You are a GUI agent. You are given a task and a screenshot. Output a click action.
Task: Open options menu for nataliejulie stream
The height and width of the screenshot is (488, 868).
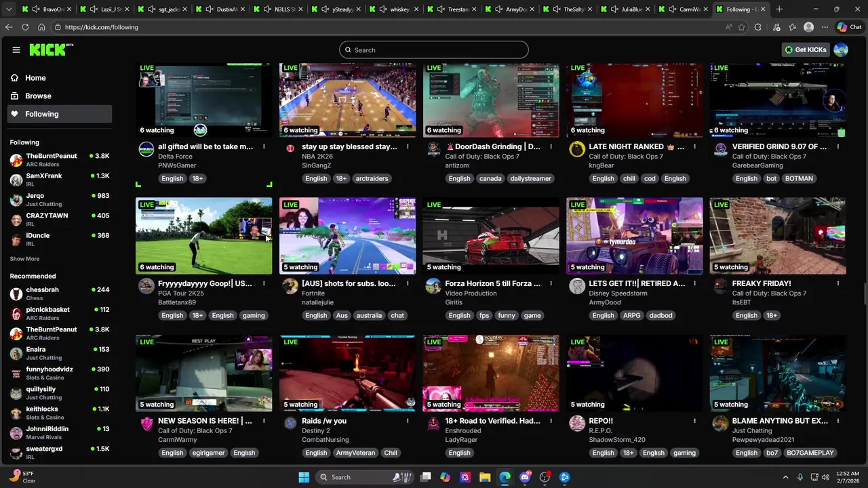pyautogui.click(x=408, y=283)
